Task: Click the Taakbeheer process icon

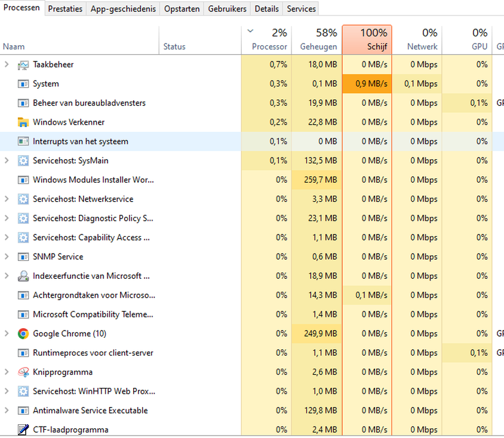Action: [x=23, y=65]
